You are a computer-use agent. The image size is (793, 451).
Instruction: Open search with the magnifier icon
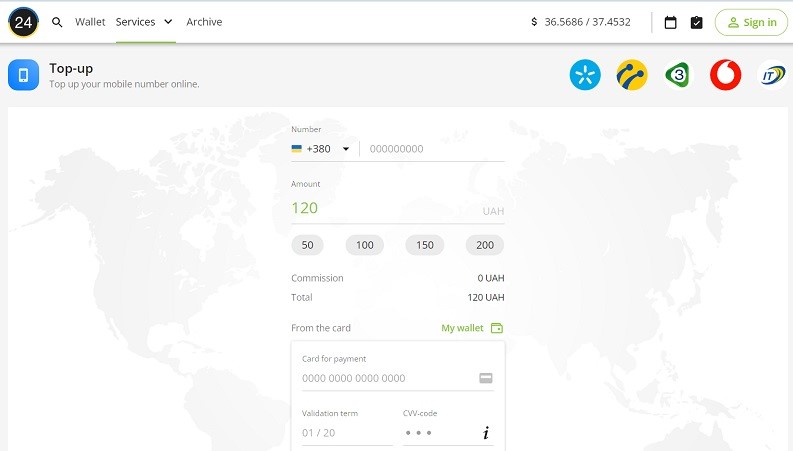tap(57, 22)
